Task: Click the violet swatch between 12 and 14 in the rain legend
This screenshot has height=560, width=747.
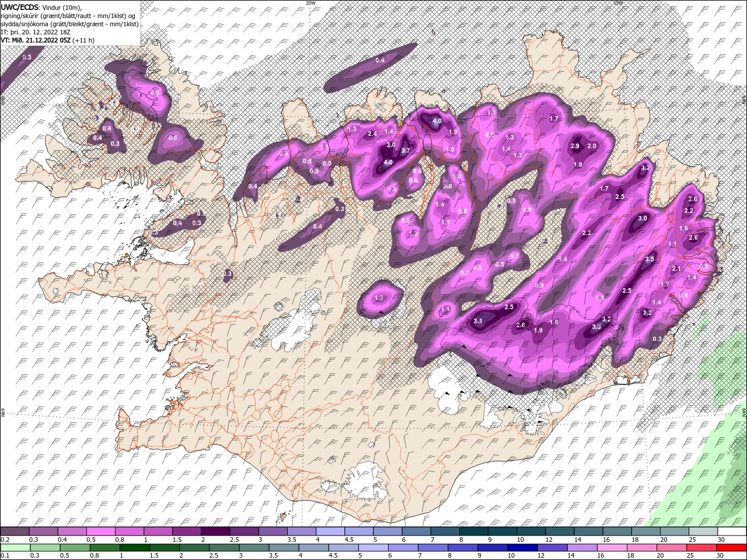Action: point(552,547)
